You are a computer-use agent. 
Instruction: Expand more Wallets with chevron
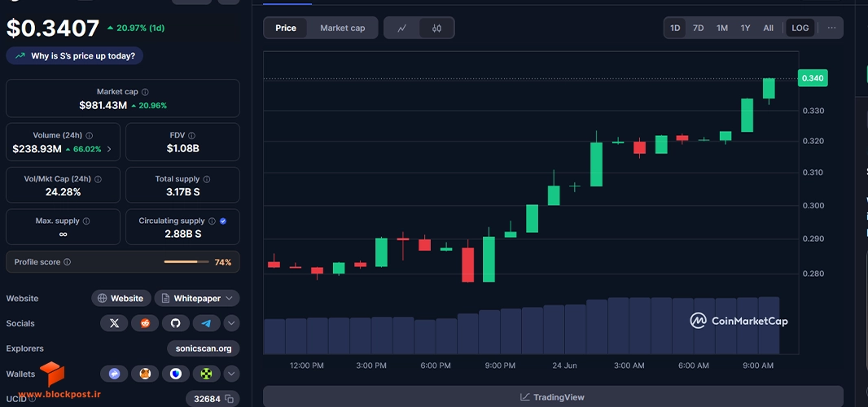coord(231,374)
